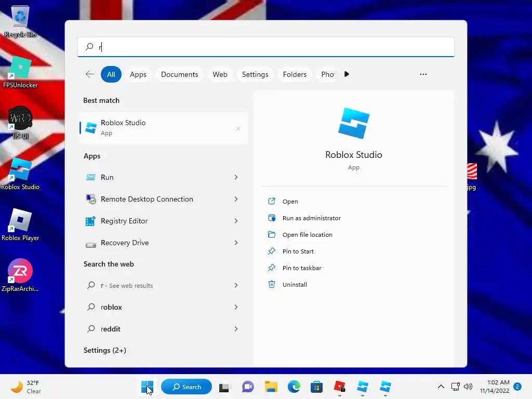Expand Remote Desktop Connection details chevron

(x=236, y=199)
